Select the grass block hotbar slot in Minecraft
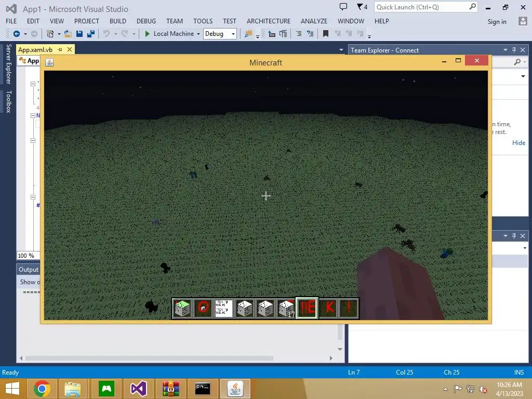532x399 pixels. tap(182, 309)
